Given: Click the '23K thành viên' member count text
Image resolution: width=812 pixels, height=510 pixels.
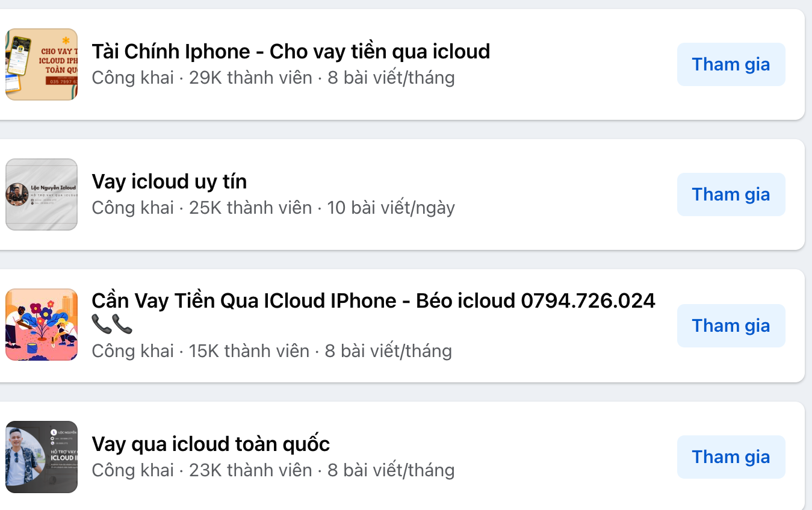Looking at the screenshot, I should coord(250,470).
